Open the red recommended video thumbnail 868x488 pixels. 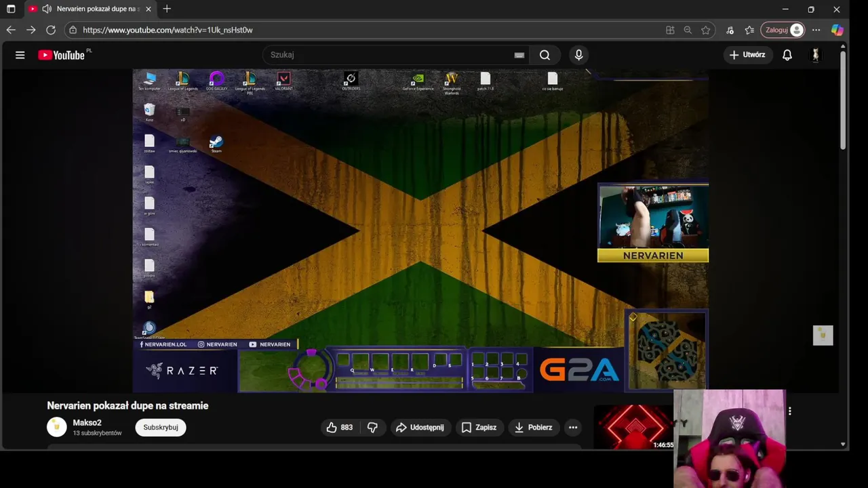pyautogui.click(x=634, y=427)
